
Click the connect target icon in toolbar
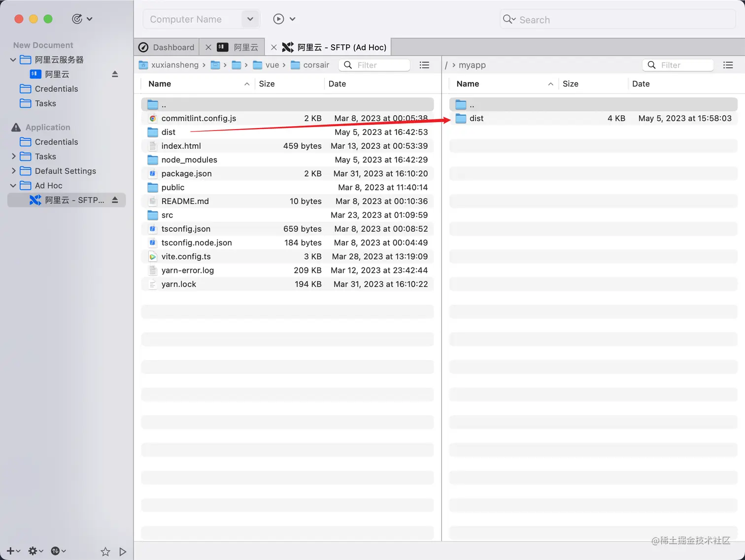[x=77, y=19]
